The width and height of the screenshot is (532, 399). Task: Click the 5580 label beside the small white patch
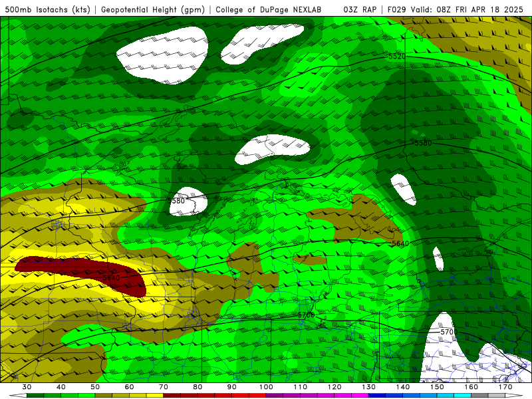[176, 201]
